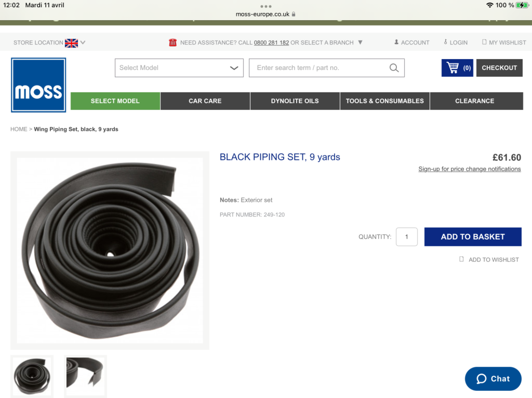
Task: Click Add to Basket button
Action: [x=473, y=237]
